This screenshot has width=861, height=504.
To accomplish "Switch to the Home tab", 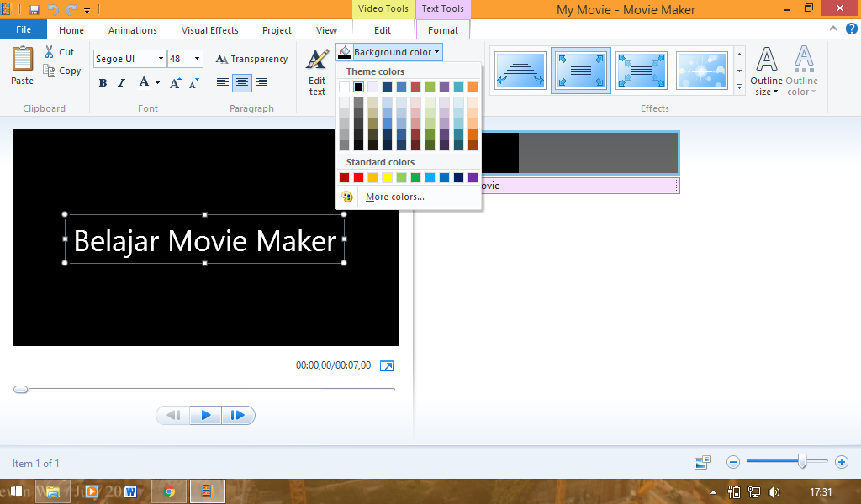I will (71, 30).
